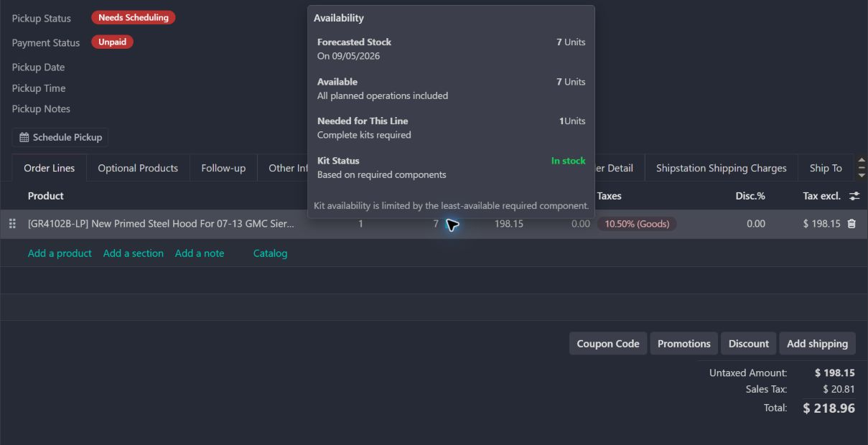
Task: Click the Disc.% value 0.00 cell
Action: coord(755,224)
